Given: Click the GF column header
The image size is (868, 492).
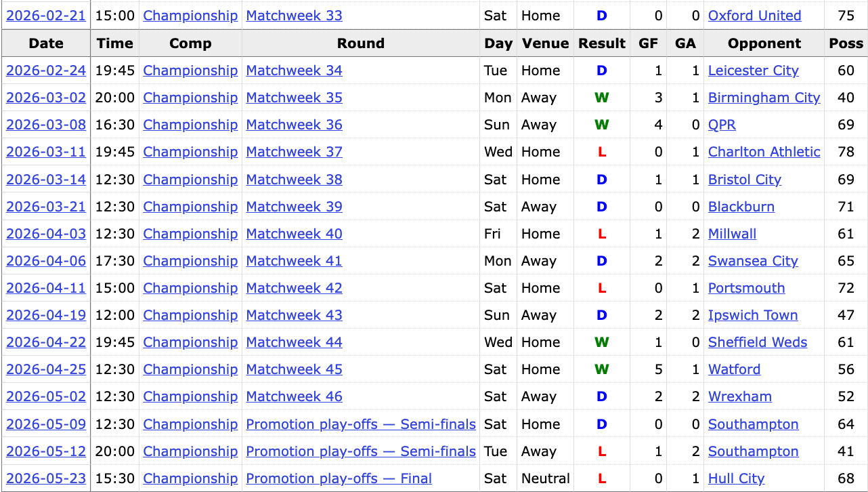Looking at the screenshot, I should 648,43.
